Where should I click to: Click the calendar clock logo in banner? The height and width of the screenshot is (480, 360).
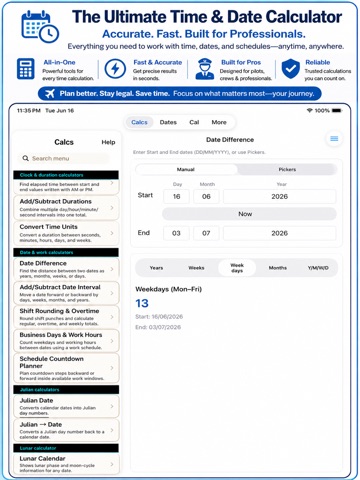pyautogui.click(x=40, y=27)
